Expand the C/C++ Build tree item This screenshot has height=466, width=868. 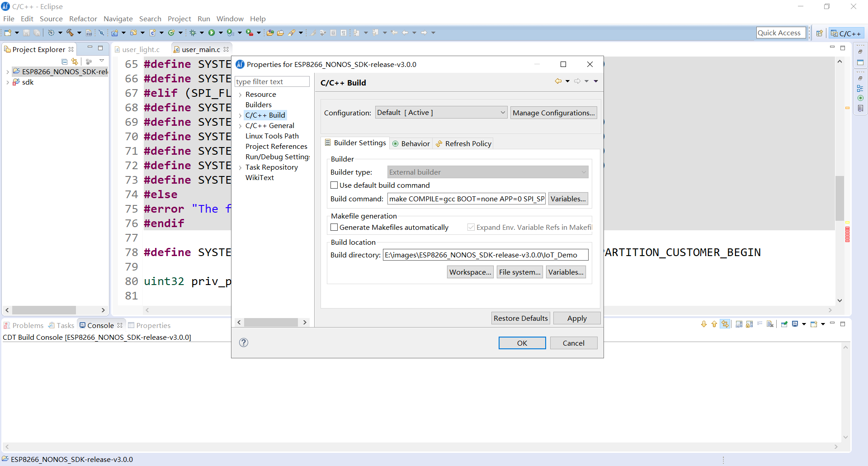pos(240,115)
